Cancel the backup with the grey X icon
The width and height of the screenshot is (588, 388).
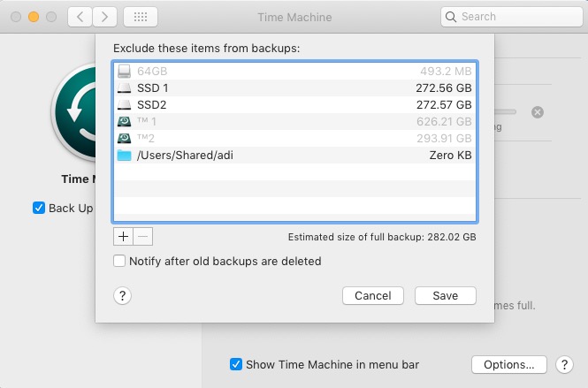[538, 112]
